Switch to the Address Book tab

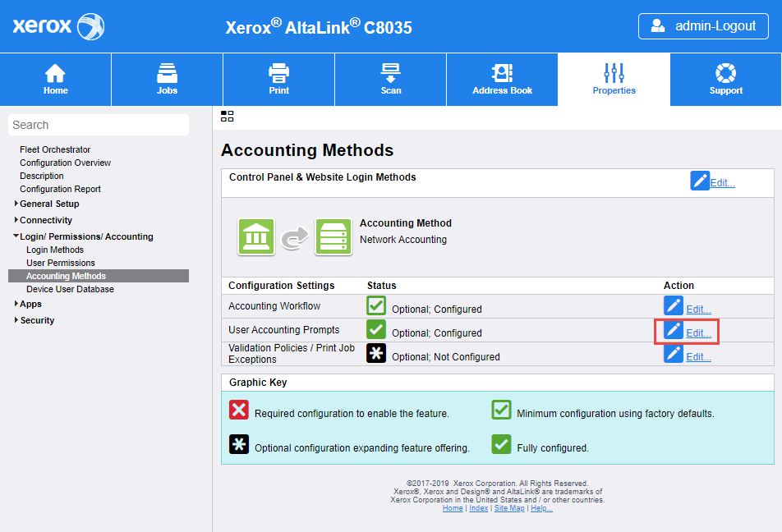point(502,80)
